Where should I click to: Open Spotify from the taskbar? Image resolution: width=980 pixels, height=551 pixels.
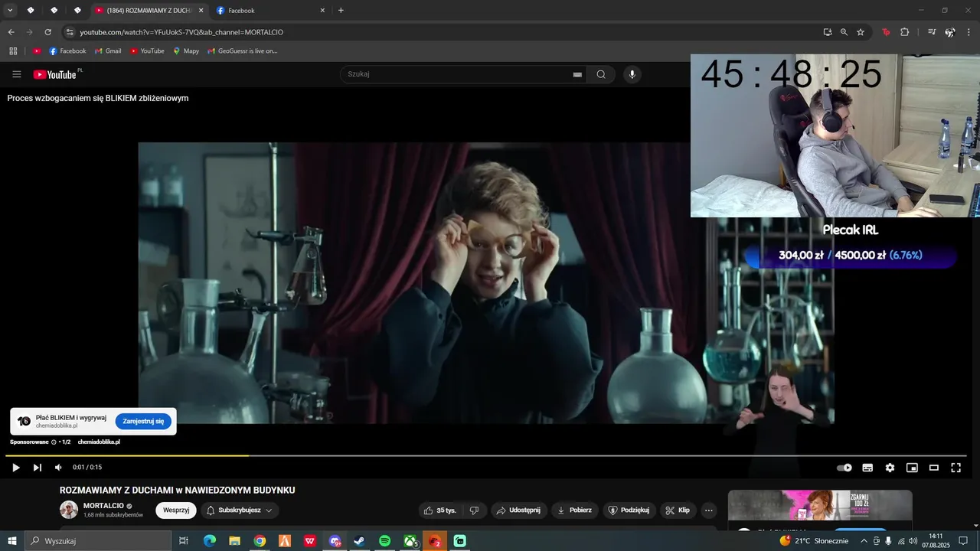click(385, 541)
